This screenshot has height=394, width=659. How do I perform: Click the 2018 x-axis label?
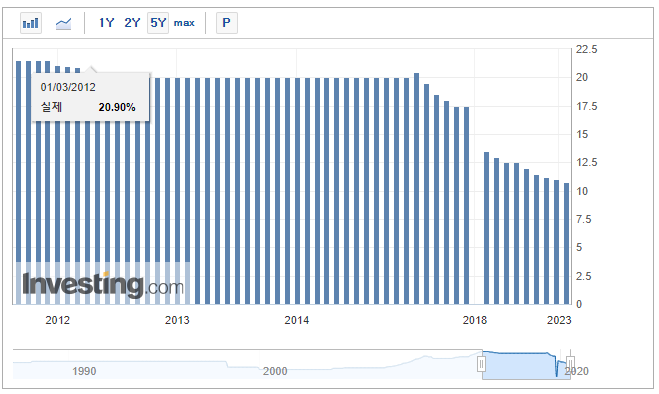[475, 320]
